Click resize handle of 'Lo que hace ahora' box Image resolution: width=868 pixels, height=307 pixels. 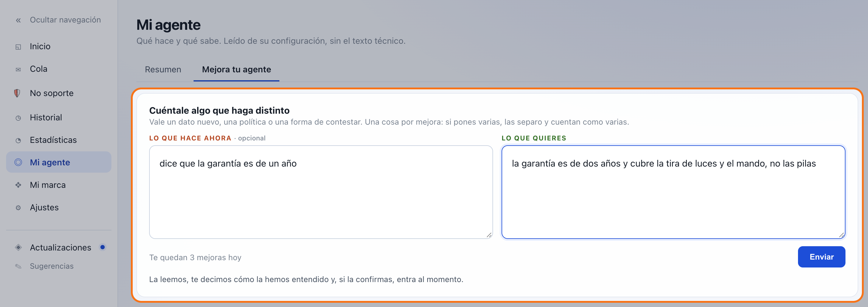click(489, 235)
